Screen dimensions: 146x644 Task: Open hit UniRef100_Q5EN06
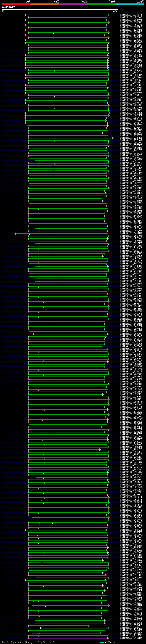pos(131,20)
